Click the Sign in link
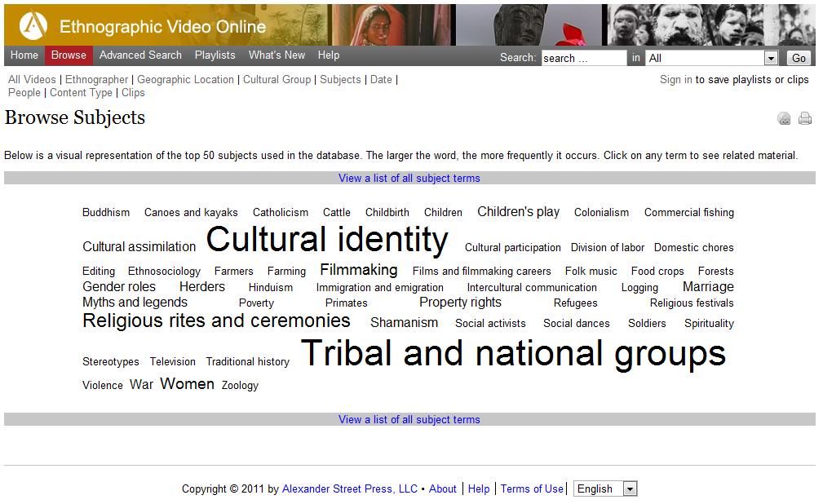This screenshot has height=504, width=823. [x=675, y=79]
